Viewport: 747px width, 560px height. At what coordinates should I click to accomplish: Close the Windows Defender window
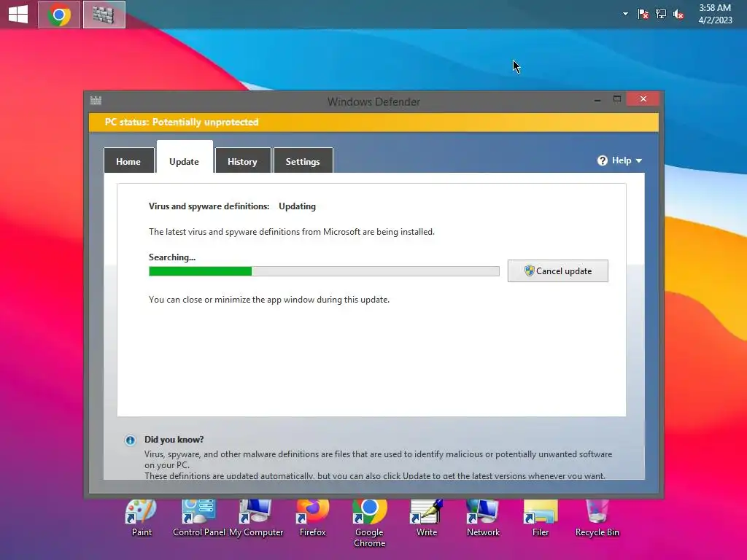click(x=643, y=98)
